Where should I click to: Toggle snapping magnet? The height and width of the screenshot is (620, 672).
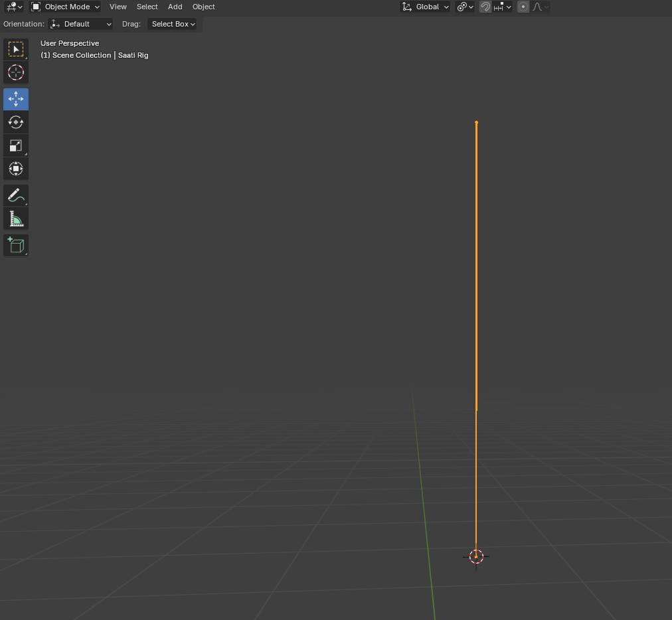[485, 7]
